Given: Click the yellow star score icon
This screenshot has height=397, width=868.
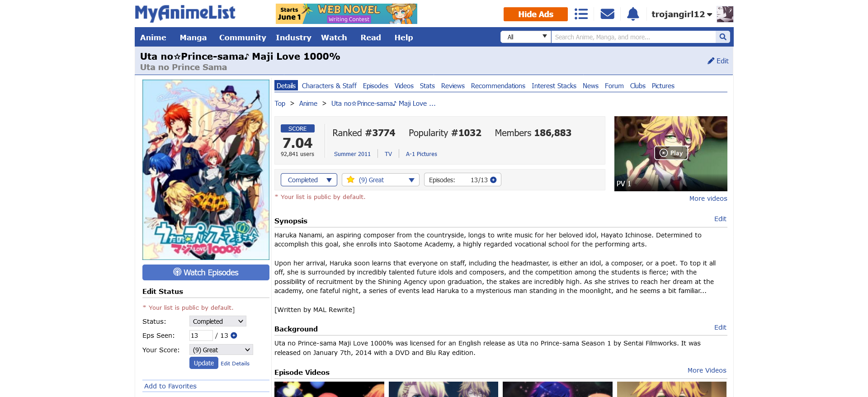Looking at the screenshot, I should 350,180.
